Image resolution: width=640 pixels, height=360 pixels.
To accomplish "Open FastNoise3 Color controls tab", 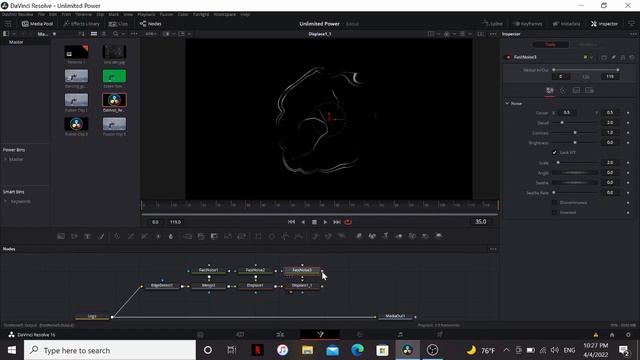I will [563, 91].
